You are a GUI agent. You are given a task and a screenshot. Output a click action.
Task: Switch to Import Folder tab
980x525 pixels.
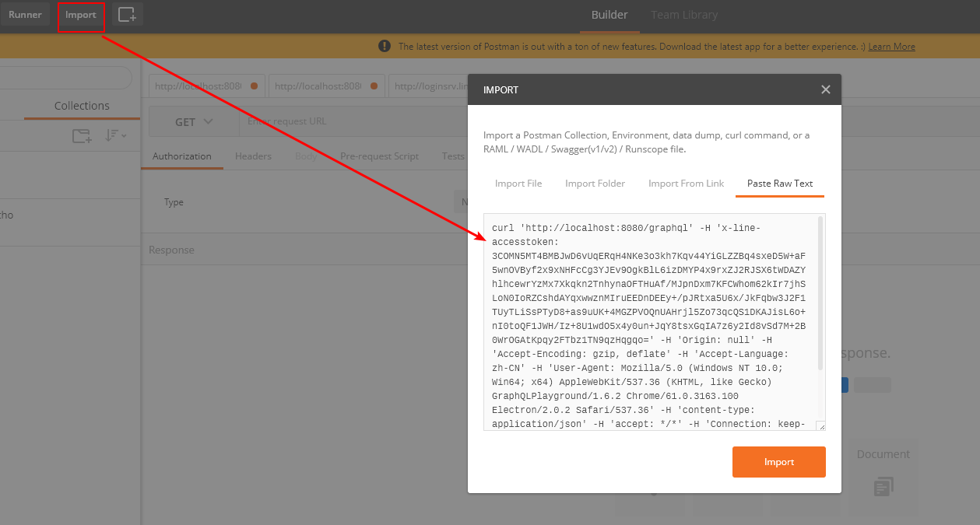(595, 184)
